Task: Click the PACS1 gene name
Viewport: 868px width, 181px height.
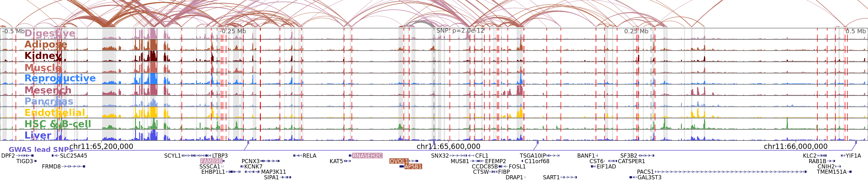Action: pos(645,172)
